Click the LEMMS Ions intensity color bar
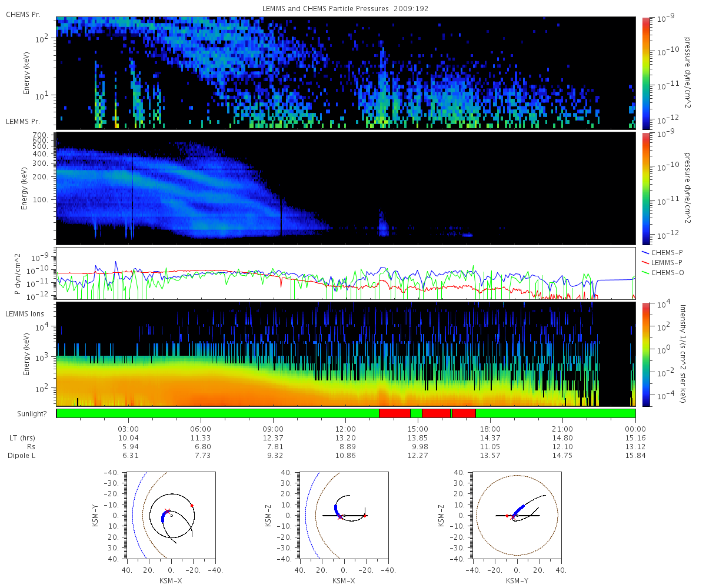706x588 pixels. click(x=646, y=354)
